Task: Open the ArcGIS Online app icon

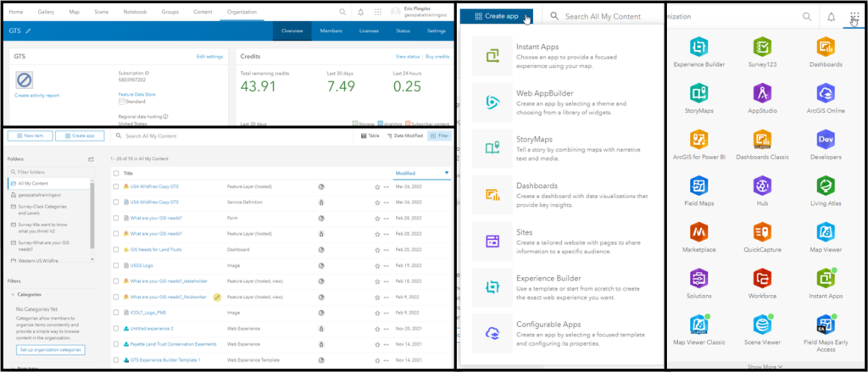Action: click(x=826, y=92)
